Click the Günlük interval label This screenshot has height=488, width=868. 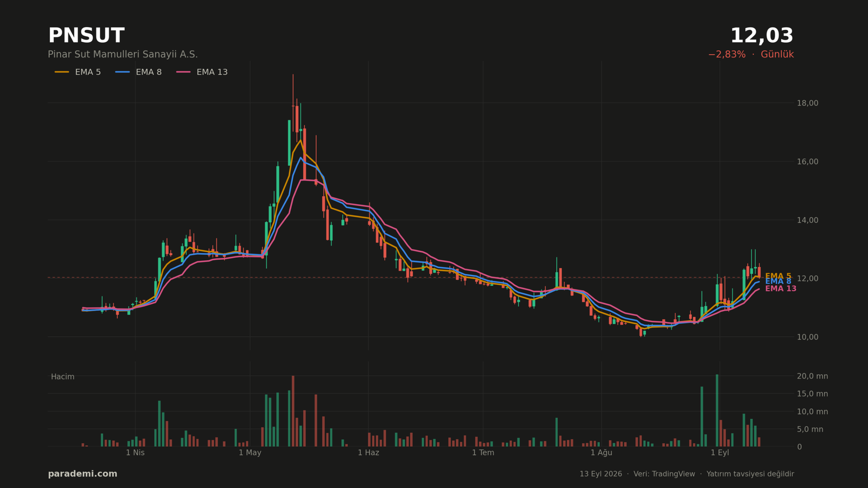point(777,55)
